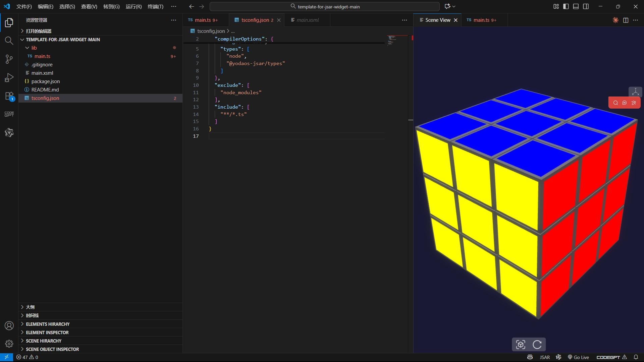Toggle the primary side bar layout icon
The height and width of the screenshot is (362, 644).
(566, 6)
